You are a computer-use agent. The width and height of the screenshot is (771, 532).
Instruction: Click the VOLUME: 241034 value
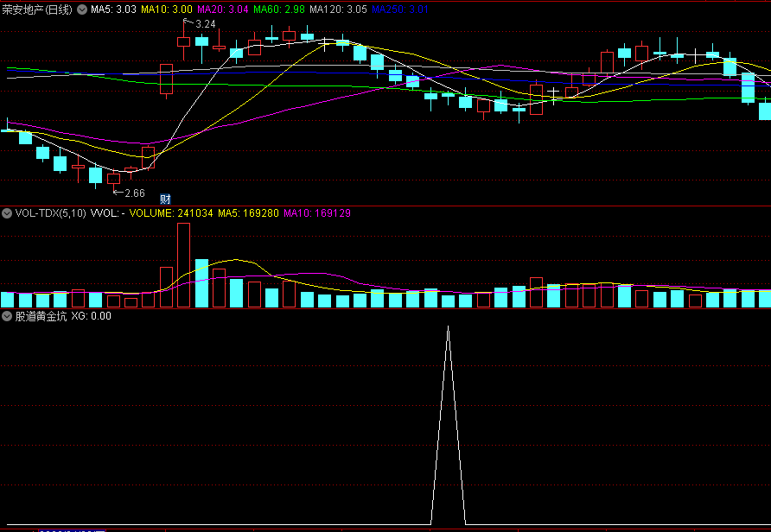(171, 213)
